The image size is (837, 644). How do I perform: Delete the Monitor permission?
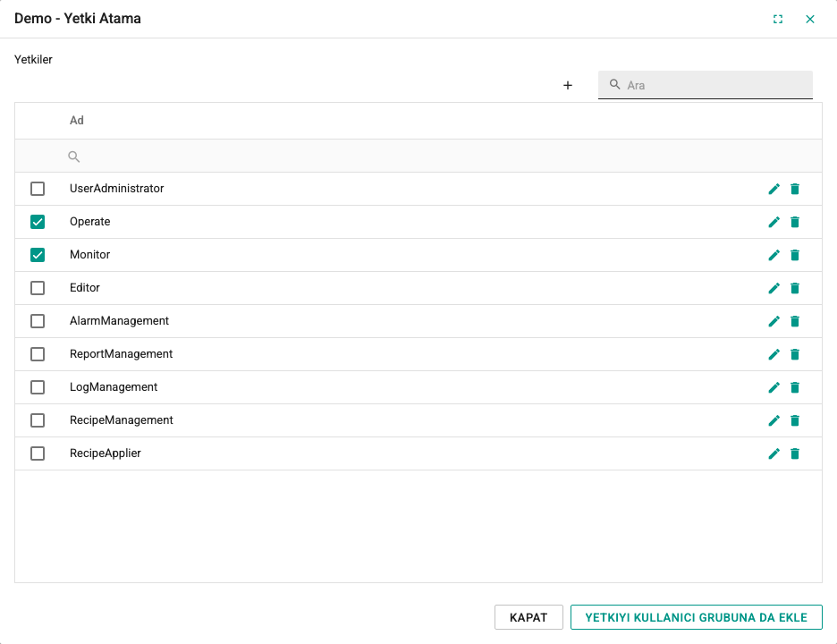click(x=795, y=255)
